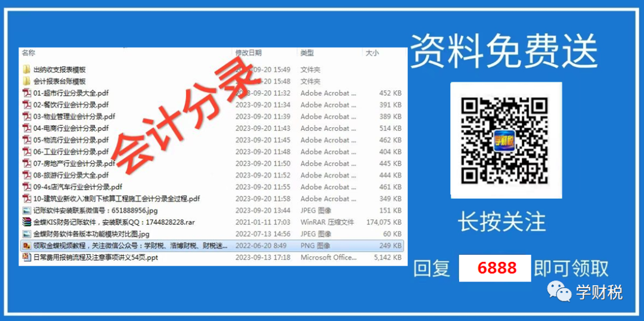The width and height of the screenshot is (644, 321).
Task: Click the WeChat logo beside 学财税
Action: (x=559, y=291)
